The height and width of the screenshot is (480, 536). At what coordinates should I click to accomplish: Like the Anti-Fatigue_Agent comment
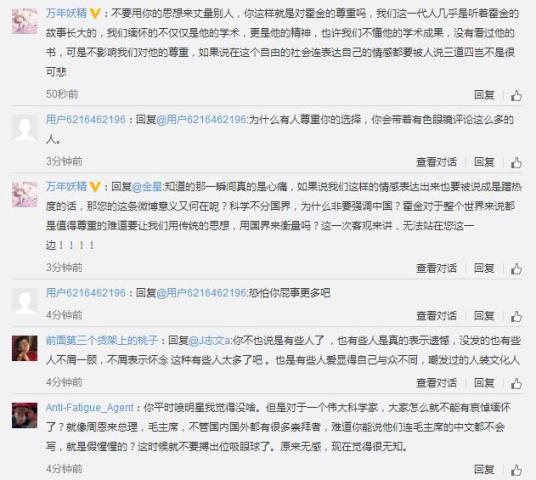tap(516, 470)
